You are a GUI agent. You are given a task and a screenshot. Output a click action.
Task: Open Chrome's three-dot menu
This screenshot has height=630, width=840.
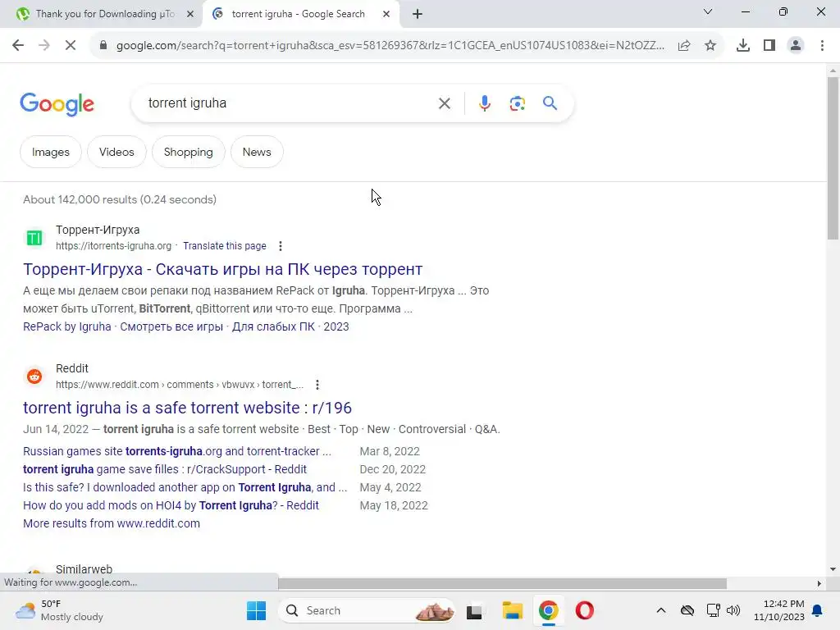click(822, 46)
